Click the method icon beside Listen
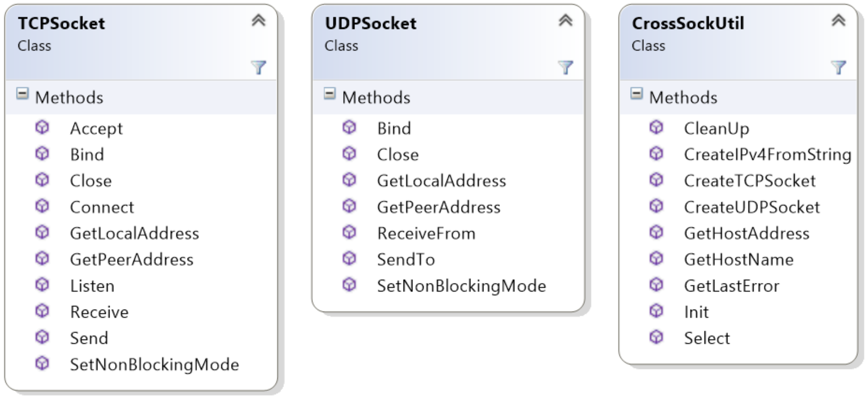The width and height of the screenshot is (868, 399). point(42,285)
